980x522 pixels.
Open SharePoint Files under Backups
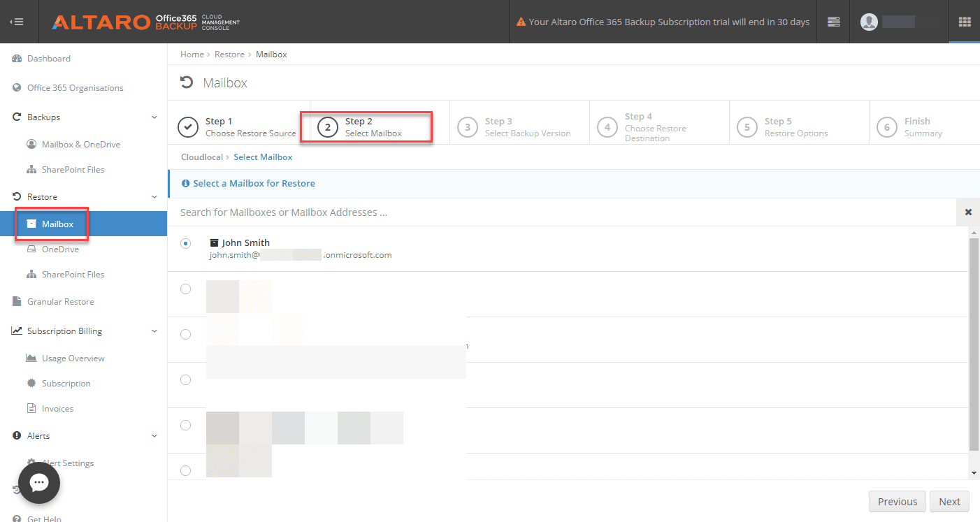pyautogui.click(x=66, y=170)
